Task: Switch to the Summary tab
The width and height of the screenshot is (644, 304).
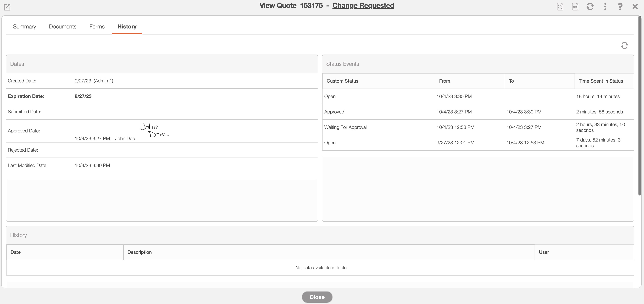Action: point(25,26)
